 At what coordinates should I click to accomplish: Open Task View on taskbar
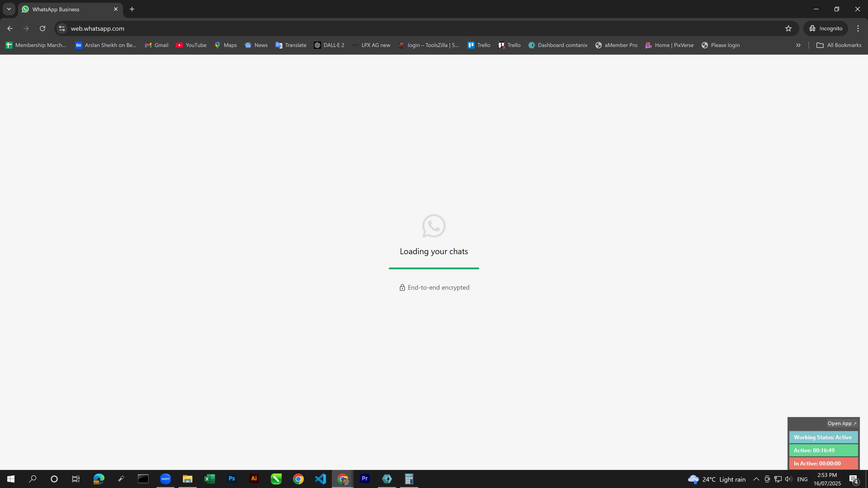76,479
